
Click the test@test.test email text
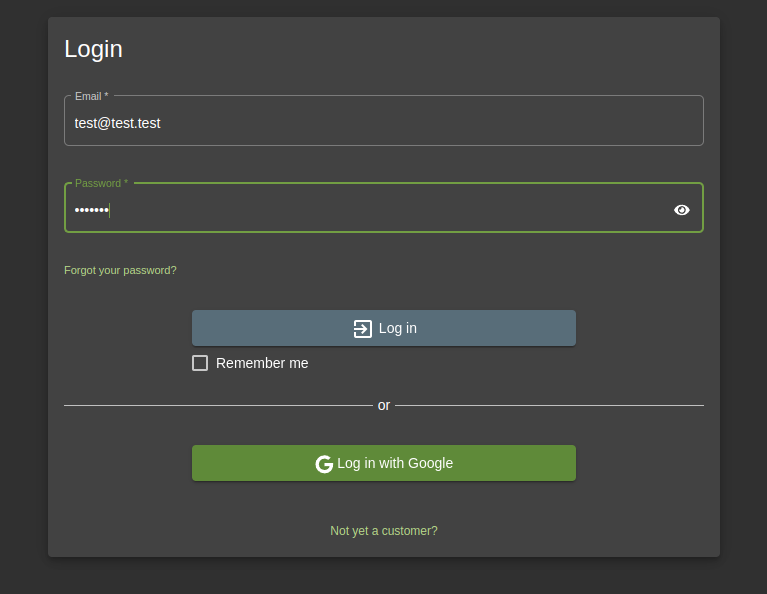click(x=117, y=123)
